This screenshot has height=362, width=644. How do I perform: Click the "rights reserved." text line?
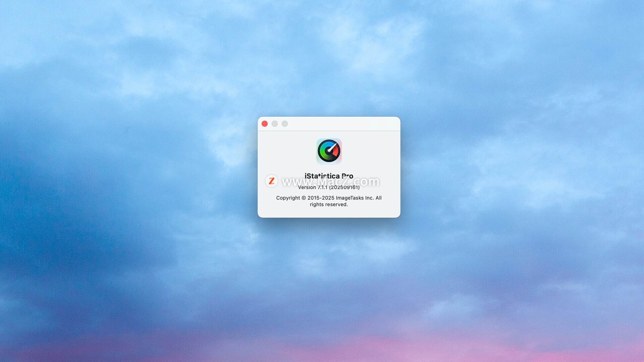click(329, 204)
